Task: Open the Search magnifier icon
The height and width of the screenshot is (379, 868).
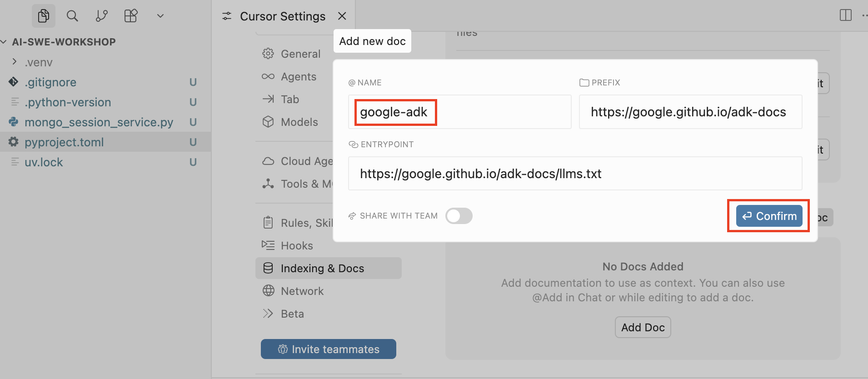Action: tap(72, 16)
